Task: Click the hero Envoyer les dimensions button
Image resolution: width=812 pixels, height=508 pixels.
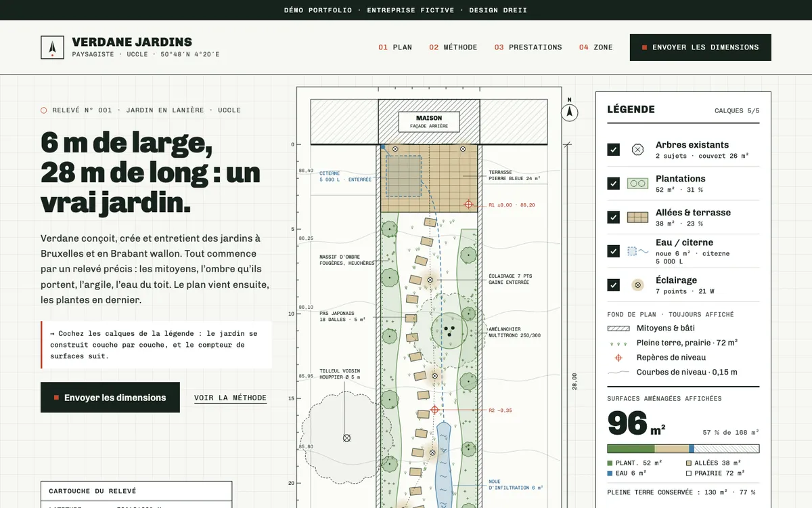Action: point(110,398)
